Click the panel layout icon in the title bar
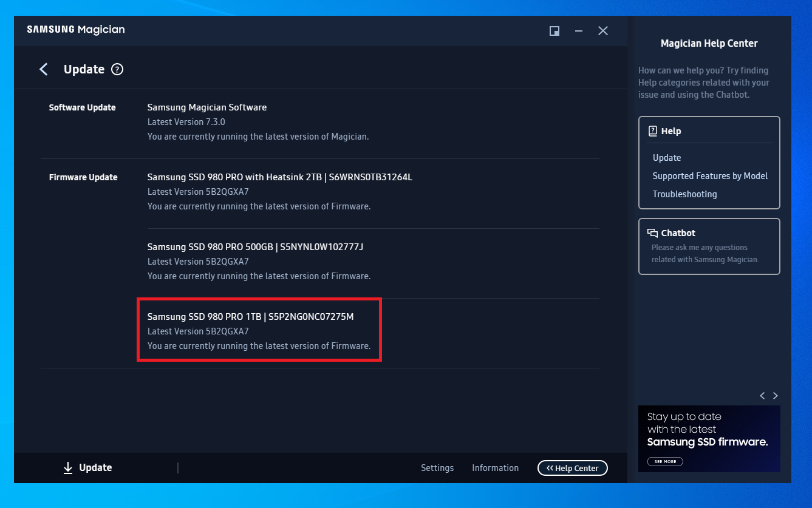This screenshot has width=812, height=508. tap(554, 30)
